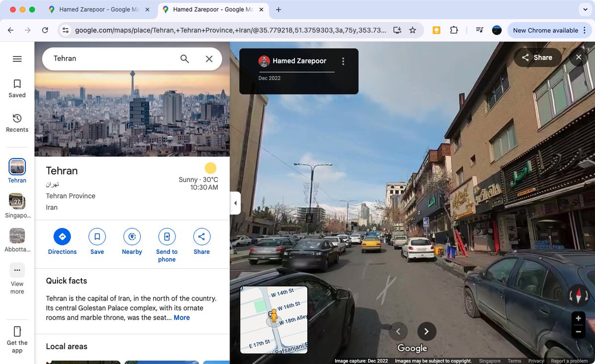Screen dimensions: 595x364
Task: Collapse the side panel arrow
Action: click(x=236, y=203)
